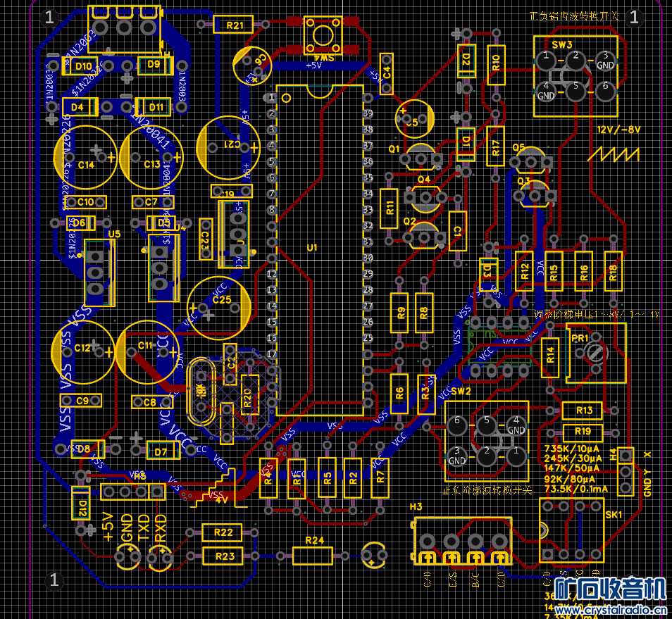Click resistor R18
The width and height of the screenshot is (672, 619).
[614, 271]
